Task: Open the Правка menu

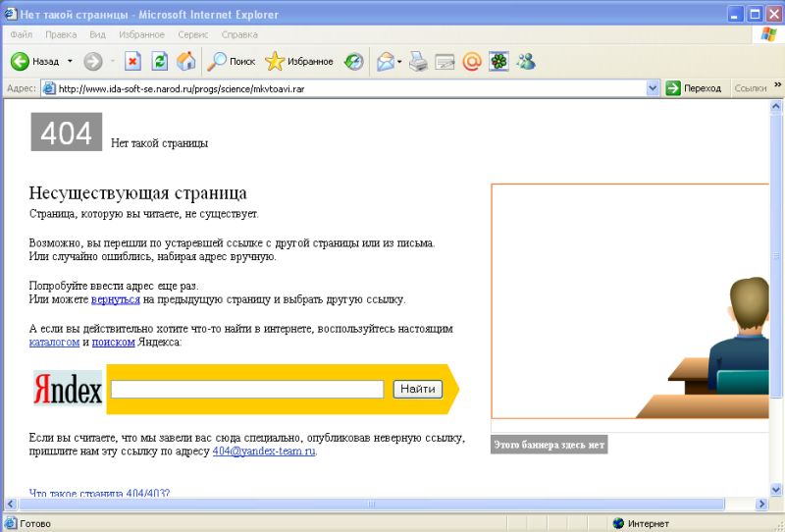Action: pos(61,34)
